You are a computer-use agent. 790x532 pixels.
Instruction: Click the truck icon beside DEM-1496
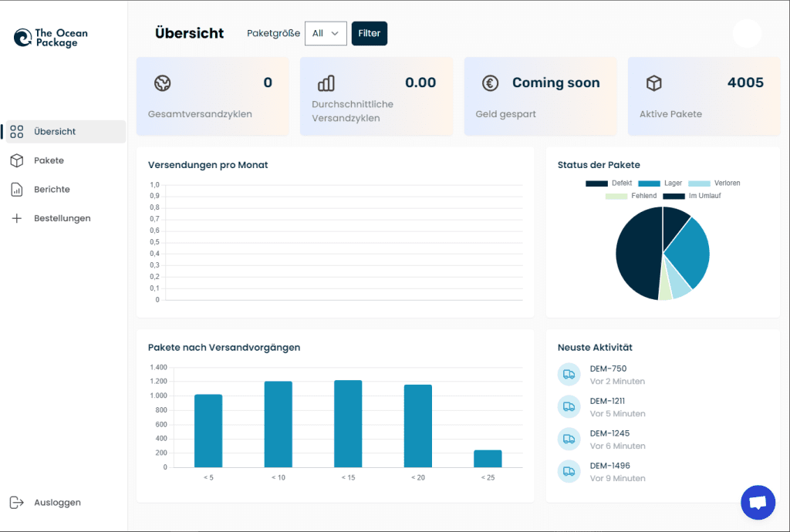click(569, 471)
